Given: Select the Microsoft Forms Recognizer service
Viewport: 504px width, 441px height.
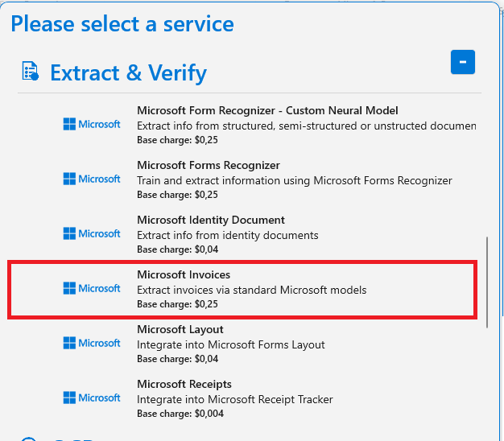Looking at the screenshot, I should (209, 165).
